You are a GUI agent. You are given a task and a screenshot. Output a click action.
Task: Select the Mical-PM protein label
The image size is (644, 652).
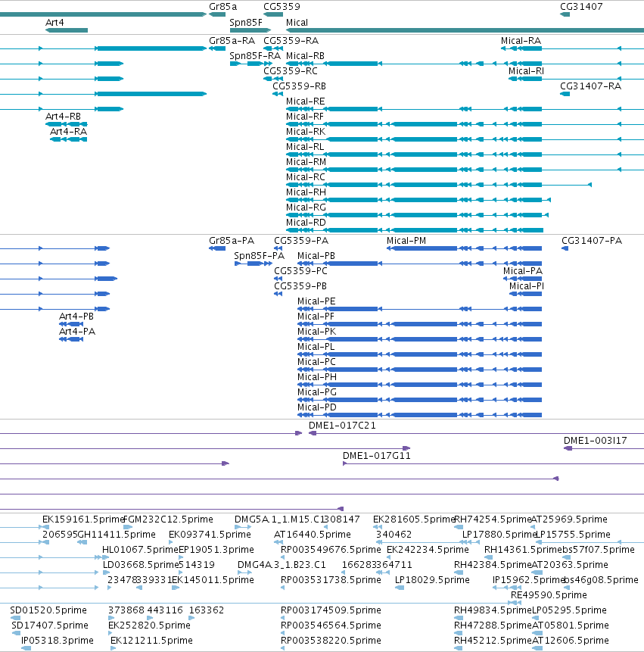point(406,241)
